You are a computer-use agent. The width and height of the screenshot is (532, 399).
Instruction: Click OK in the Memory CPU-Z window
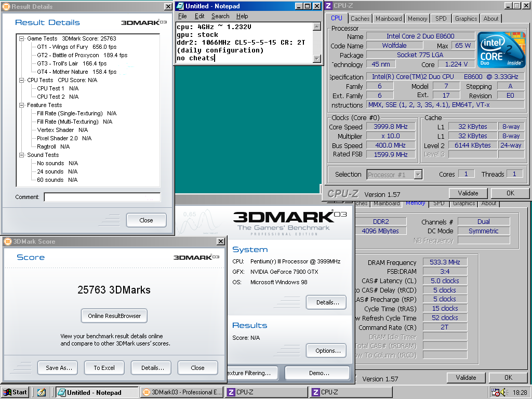pyautogui.click(x=508, y=378)
